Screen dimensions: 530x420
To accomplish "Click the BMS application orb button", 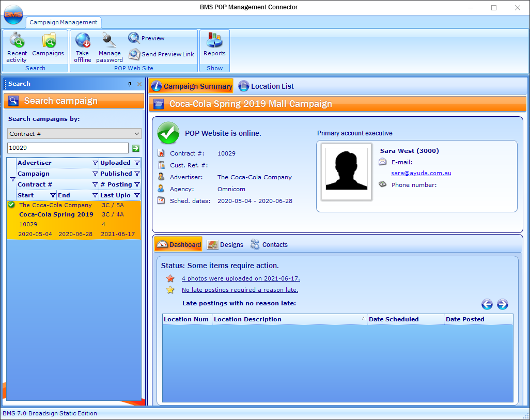I will [13, 14].
